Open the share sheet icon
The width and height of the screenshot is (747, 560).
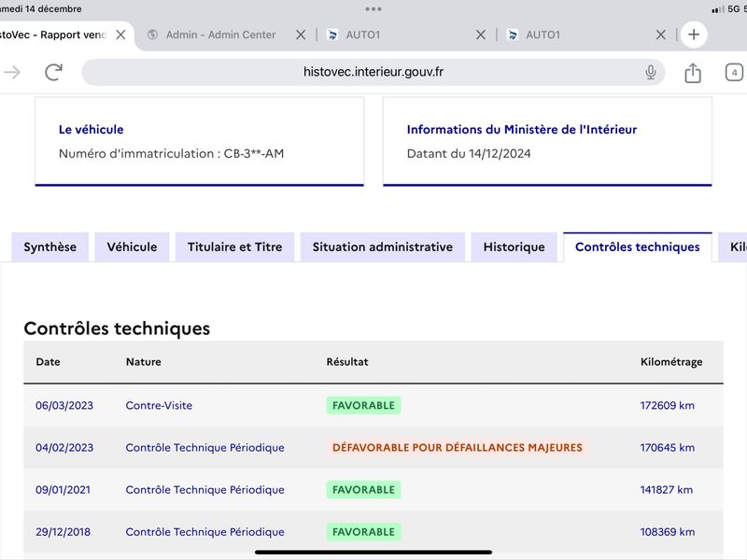click(x=693, y=73)
